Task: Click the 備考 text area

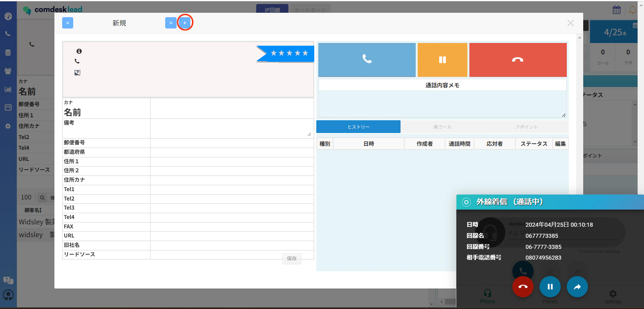Action: point(232,128)
